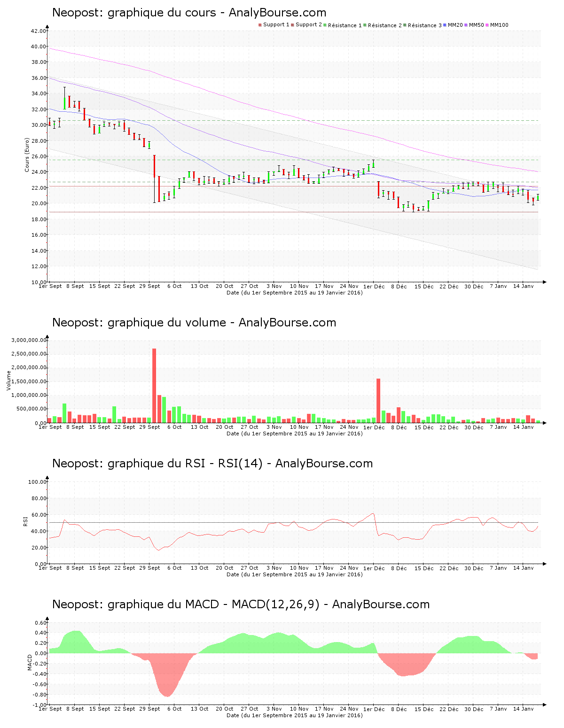
Task: Select the 'Résistance 1' legend label
Action: 345,25
